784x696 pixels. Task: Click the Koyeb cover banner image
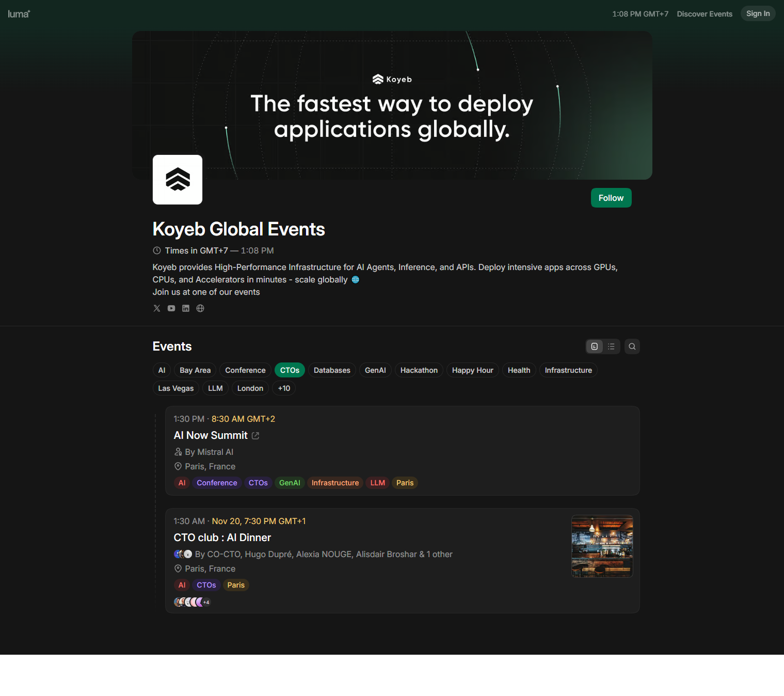click(392, 105)
